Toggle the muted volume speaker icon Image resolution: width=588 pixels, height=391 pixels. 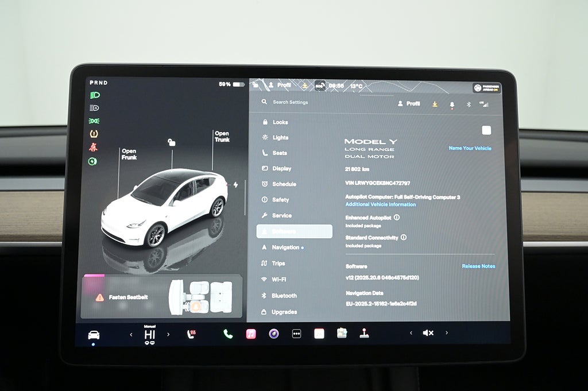[428, 333]
